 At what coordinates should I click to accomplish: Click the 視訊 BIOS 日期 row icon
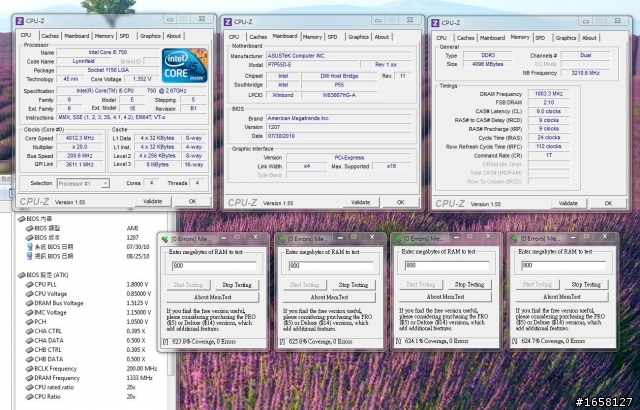[29, 256]
